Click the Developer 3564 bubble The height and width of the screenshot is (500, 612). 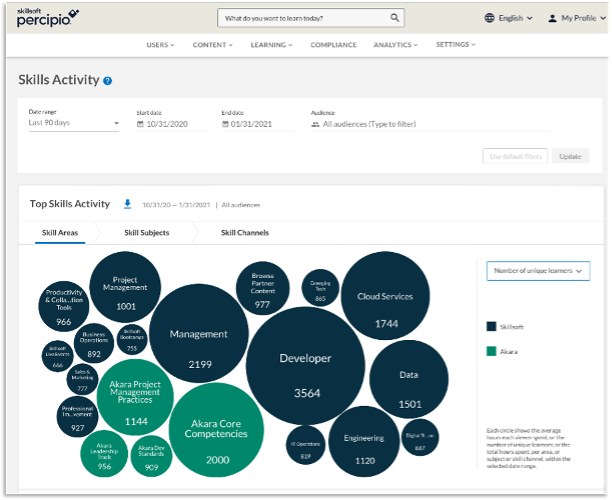click(306, 366)
